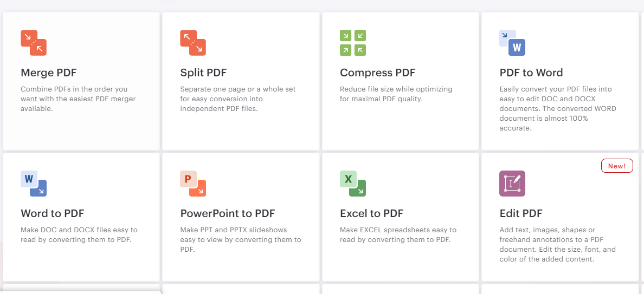Click the Compress PDF description text
The height and width of the screenshot is (294, 644).
pos(396,94)
